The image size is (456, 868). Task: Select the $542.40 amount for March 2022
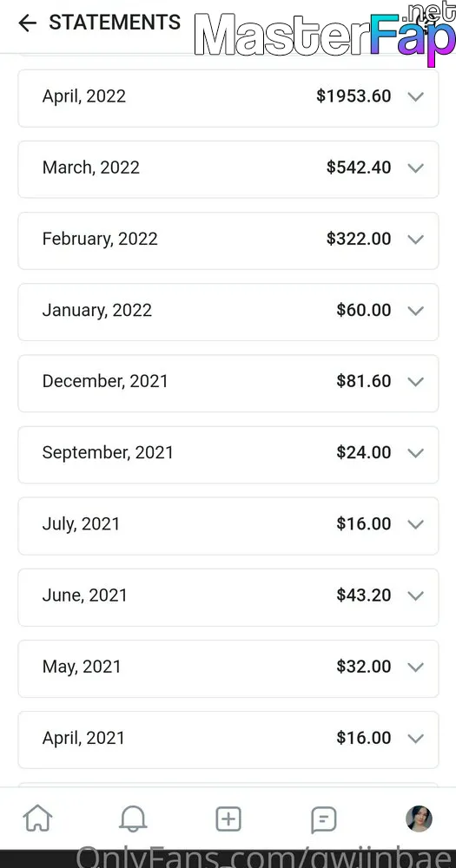pos(359,168)
